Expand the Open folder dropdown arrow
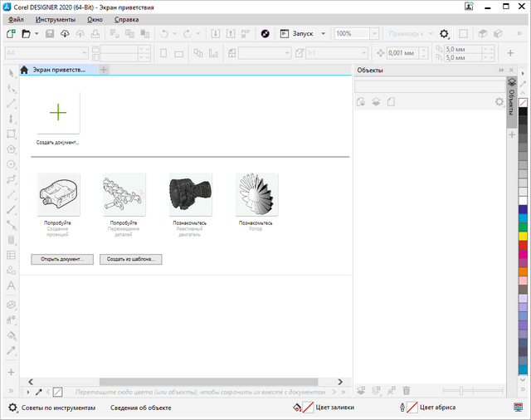Viewport: 531px width, 420px height. (36, 34)
